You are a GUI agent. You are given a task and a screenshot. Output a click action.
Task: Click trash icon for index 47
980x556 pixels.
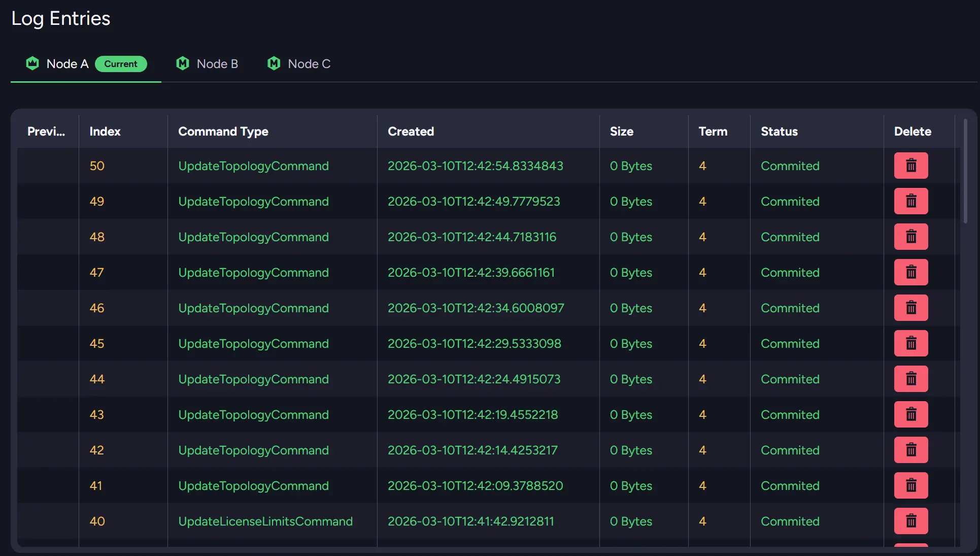(910, 272)
